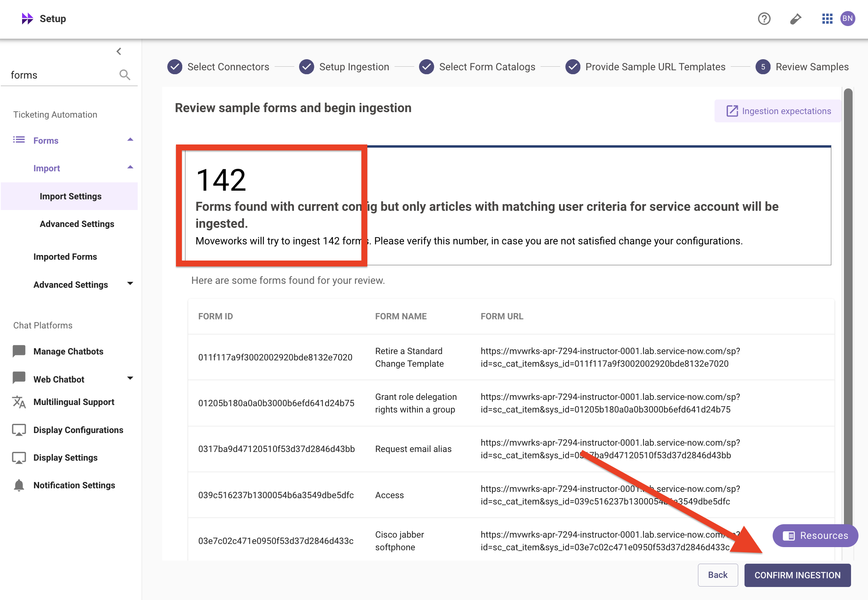Open Multilingual Support settings

[x=74, y=402]
